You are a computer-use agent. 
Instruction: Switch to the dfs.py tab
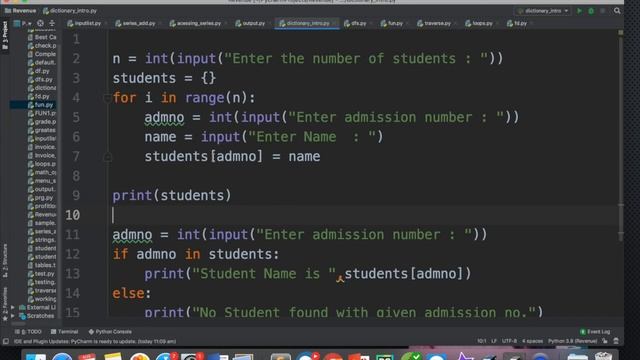tap(356, 23)
